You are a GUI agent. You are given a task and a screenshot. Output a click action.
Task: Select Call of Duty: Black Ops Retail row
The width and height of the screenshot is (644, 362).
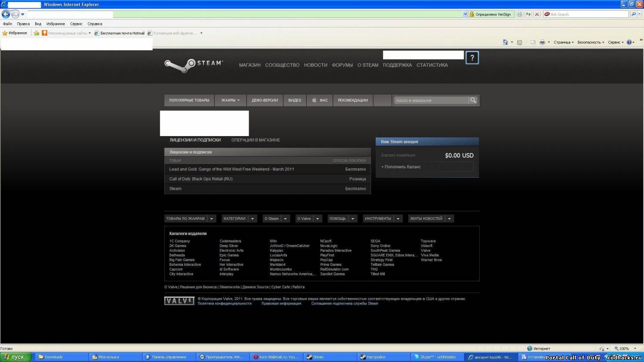click(267, 179)
